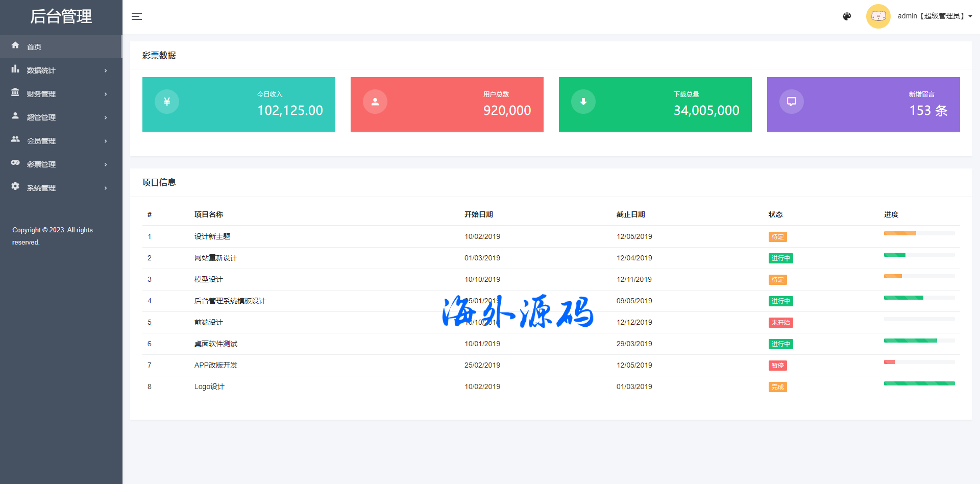Click the yen icon in 今日收入 card
980x484 pixels.
[167, 102]
